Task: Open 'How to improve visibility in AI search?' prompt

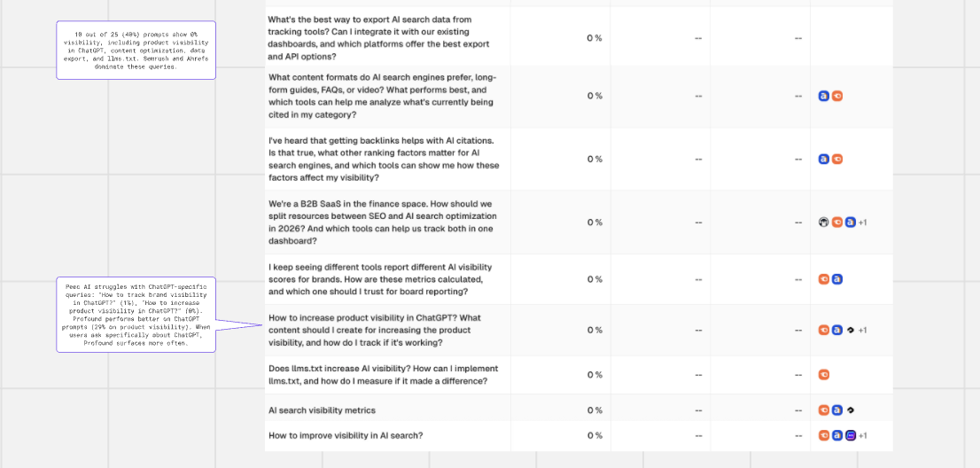Action: pos(345,435)
